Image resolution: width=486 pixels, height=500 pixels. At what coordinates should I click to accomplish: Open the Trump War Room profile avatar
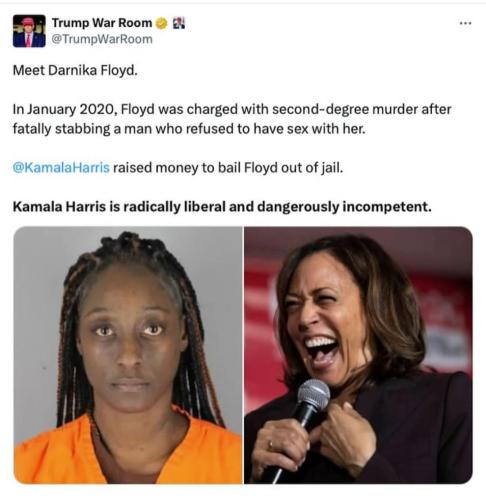point(29,31)
